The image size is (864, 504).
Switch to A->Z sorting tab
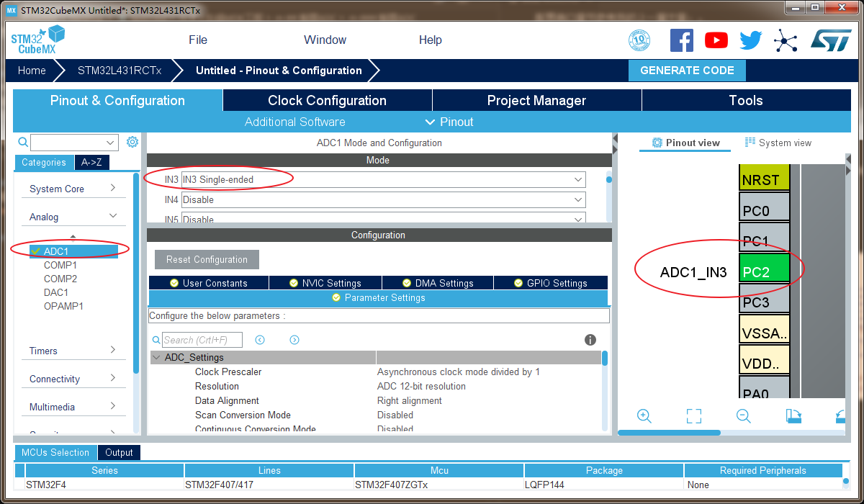click(91, 163)
